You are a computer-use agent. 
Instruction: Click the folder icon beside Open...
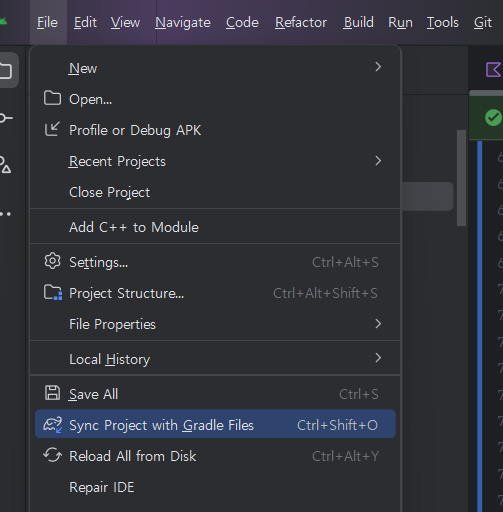(x=52, y=99)
